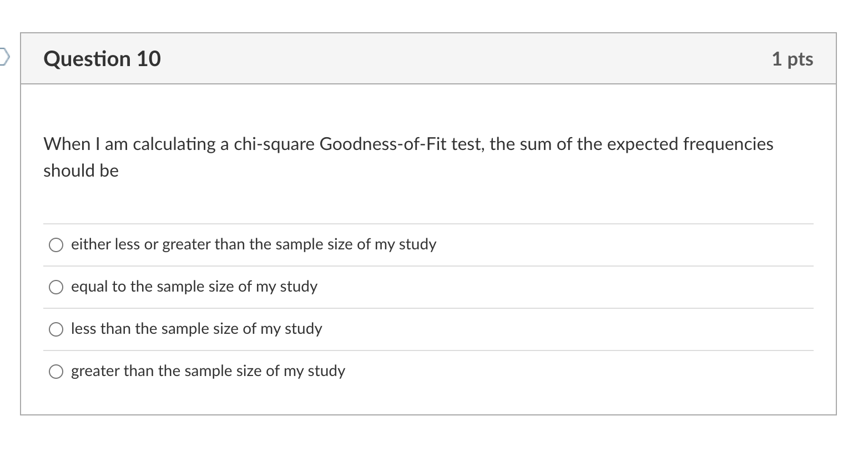
Task: Click the answer text 'equal to the sample size of my study'
Action: pos(194,287)
